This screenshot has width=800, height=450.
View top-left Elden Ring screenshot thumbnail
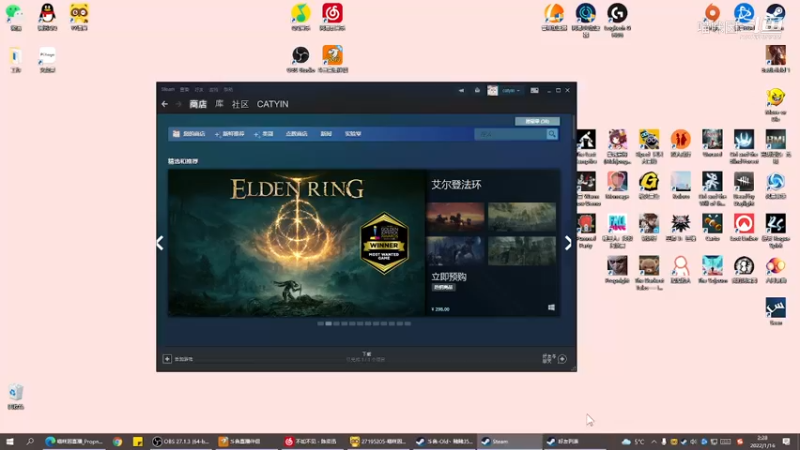[455, 216]
